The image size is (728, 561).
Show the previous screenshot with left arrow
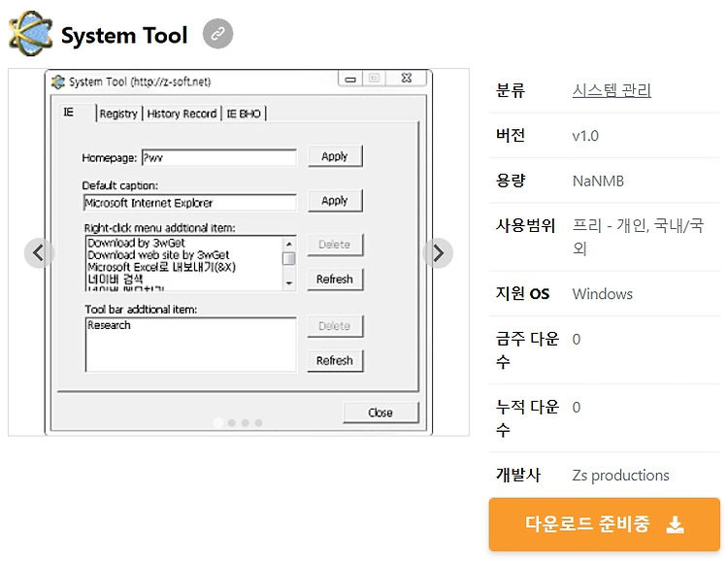[x=39, y=253]
